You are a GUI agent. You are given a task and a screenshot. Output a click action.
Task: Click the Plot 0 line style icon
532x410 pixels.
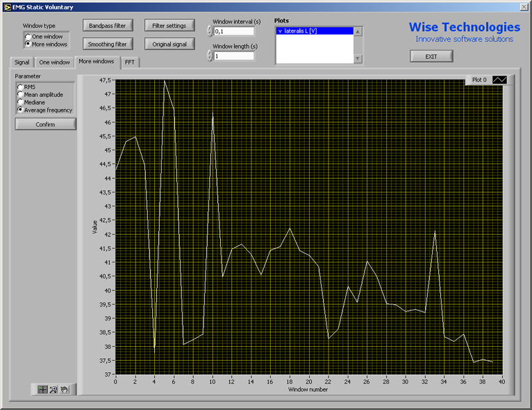tap(499, 80)
